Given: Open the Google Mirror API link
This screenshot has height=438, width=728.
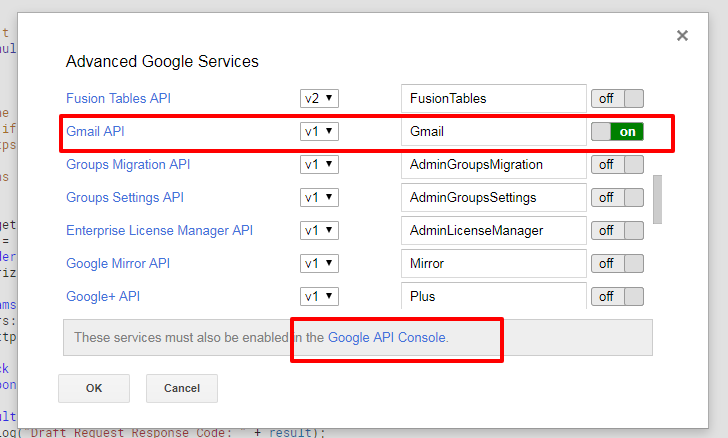Looking at the screenshot, I should click(x=118, y=263).
